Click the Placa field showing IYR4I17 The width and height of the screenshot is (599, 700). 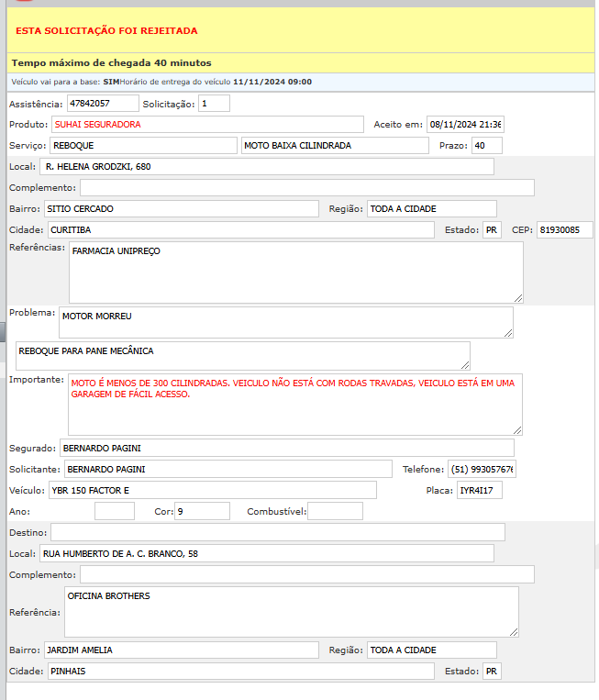click(479, 490)
